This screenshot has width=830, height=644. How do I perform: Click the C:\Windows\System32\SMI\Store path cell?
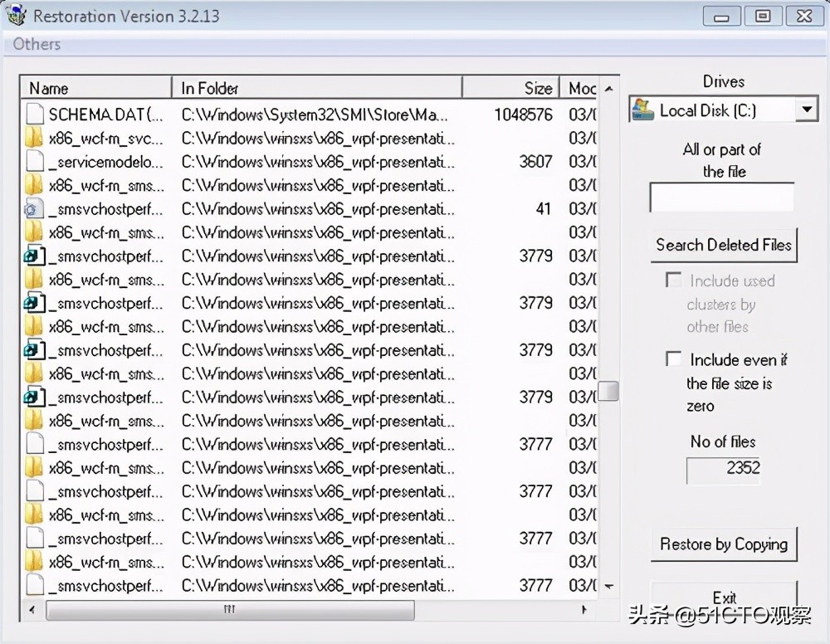pos(315,115)
